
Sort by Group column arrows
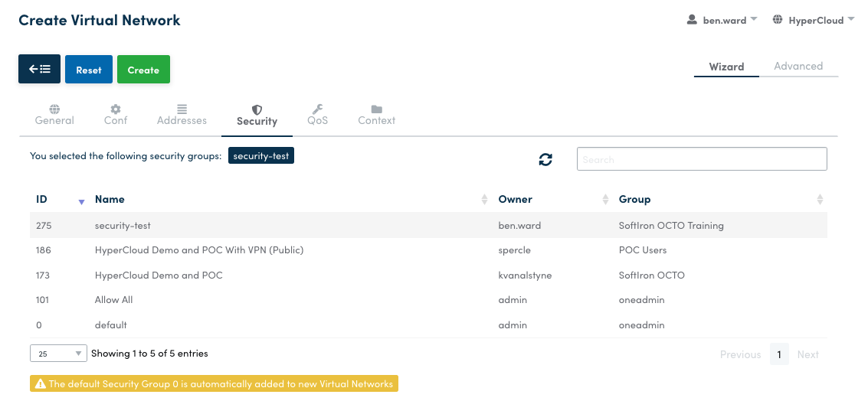point(820,200)
